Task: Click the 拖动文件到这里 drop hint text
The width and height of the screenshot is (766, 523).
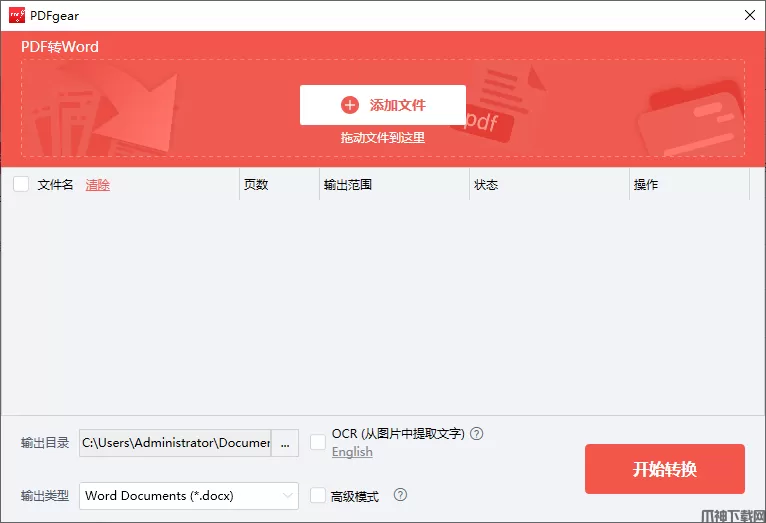Action: (383, 138)
